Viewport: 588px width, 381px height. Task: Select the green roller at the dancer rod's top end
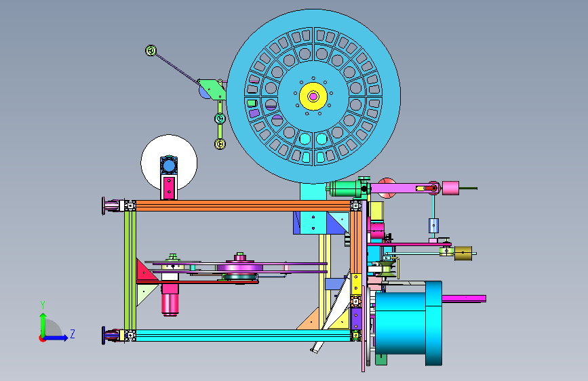click(x=151, y=51)
